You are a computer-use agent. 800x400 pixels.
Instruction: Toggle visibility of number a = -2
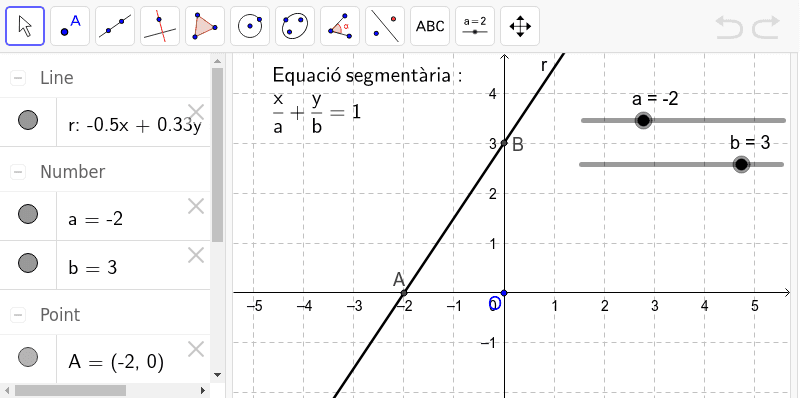(x=28, y=214)
